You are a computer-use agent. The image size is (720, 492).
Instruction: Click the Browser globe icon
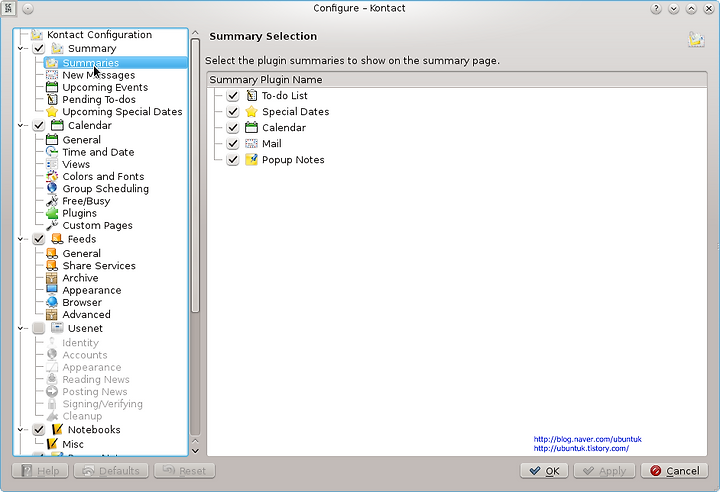pyautogui.click(x=52, y=302)
